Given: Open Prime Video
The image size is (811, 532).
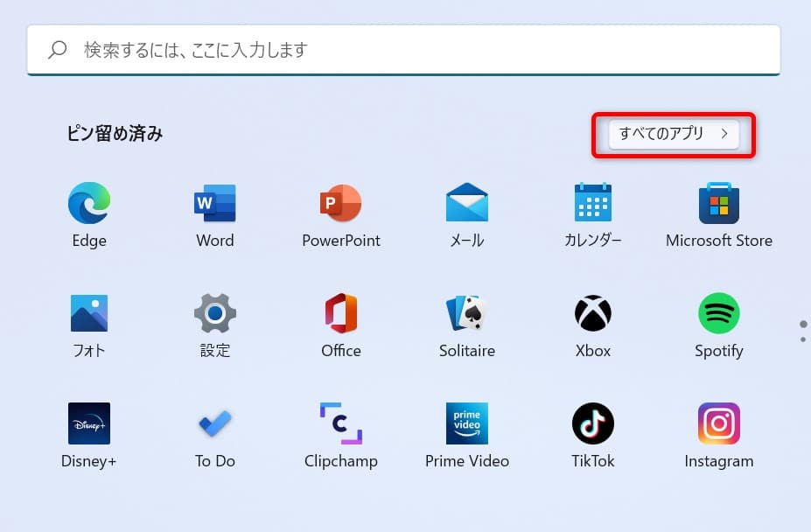Looking at the screenshot, I should point(467,424).
